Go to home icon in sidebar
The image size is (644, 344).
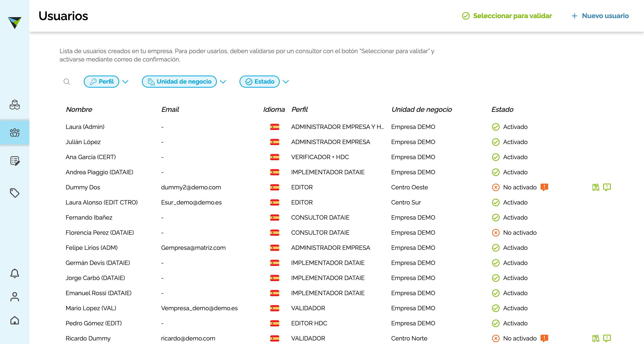[15, 320]
